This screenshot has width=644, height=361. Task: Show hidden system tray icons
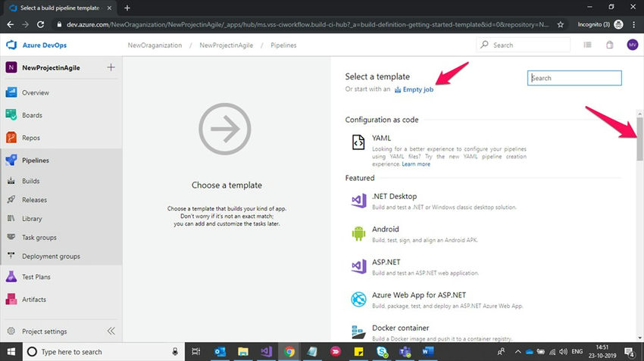pyautogui.click(x=517, y=352)
